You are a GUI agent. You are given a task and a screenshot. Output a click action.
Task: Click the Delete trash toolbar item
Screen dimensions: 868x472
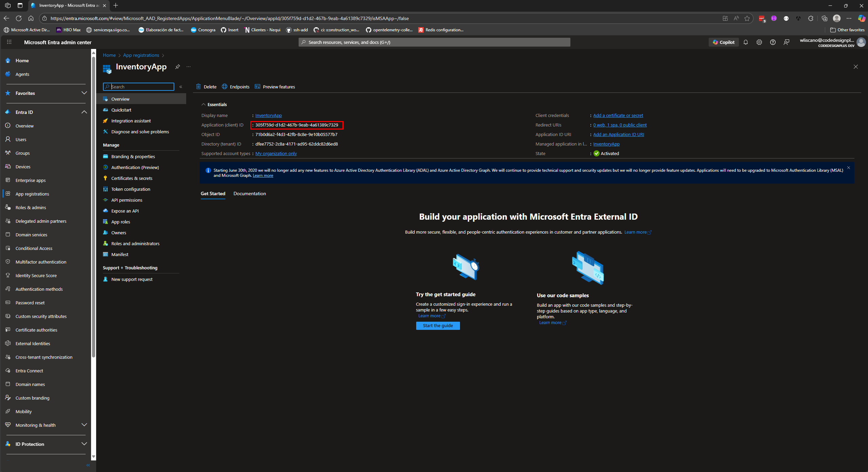[x=206, y=87]
